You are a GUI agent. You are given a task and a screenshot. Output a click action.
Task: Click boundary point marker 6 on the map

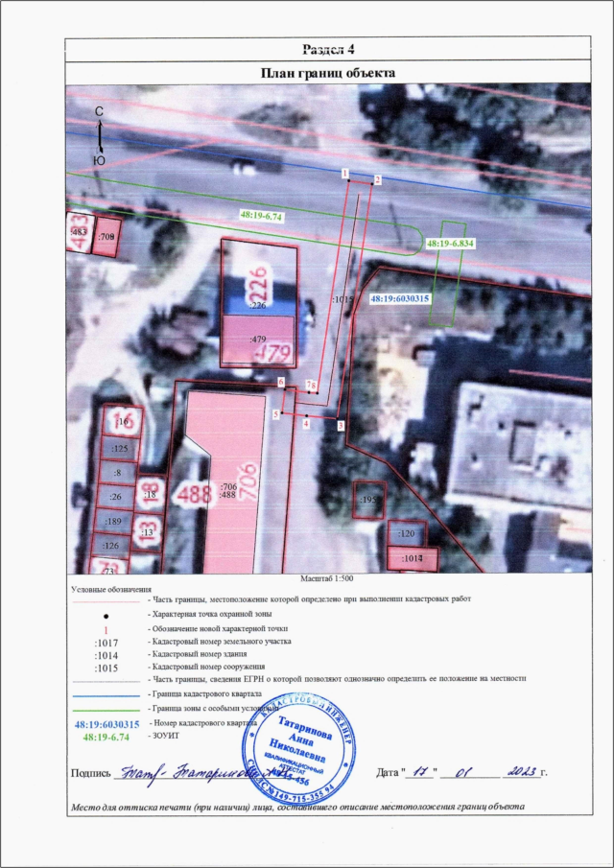coord(280,382)
